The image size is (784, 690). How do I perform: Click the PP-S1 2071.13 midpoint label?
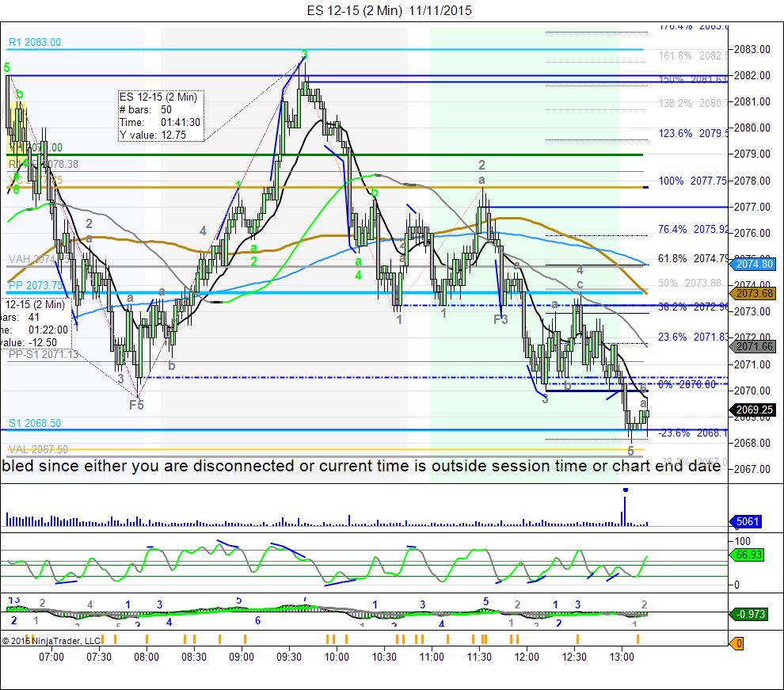click(43, 354)
